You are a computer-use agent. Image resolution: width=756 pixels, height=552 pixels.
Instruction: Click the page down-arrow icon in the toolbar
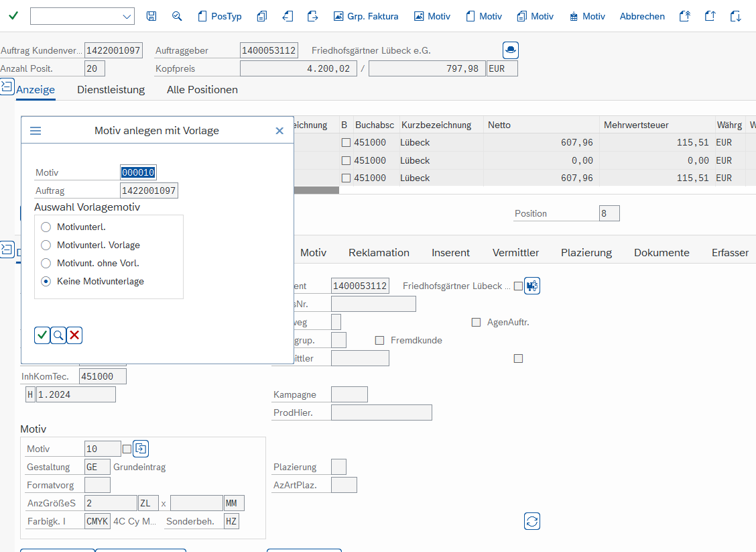[x=735, y=16]
